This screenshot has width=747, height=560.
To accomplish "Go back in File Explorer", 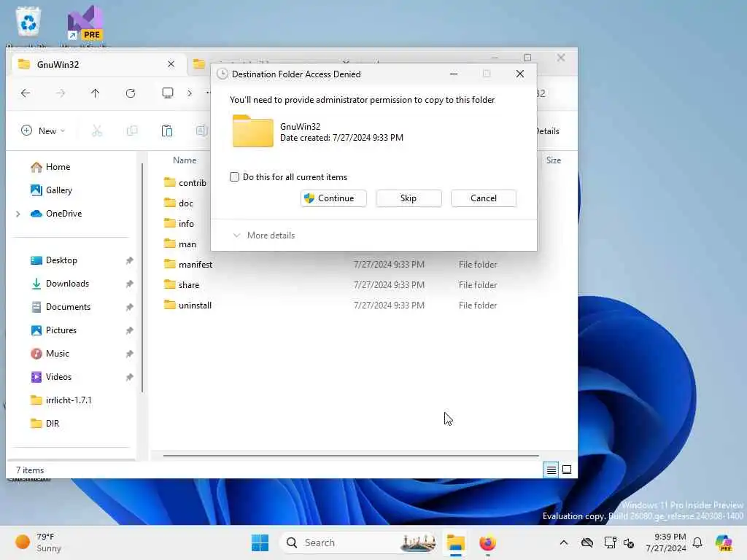I will (x=26, y=93).
